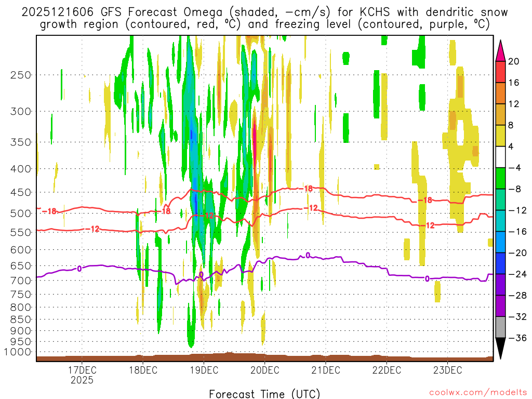Click the 700 pressure level label

pos(21,281)
